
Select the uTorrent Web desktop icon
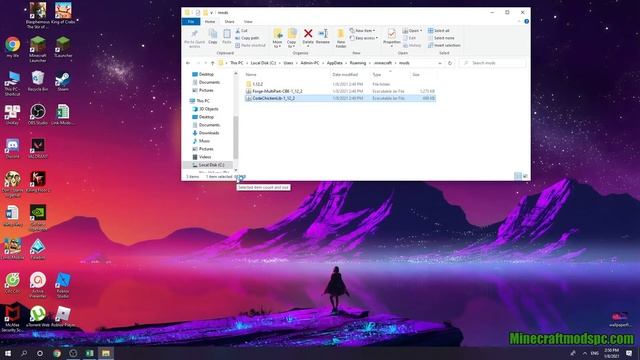tap(38, 317)
